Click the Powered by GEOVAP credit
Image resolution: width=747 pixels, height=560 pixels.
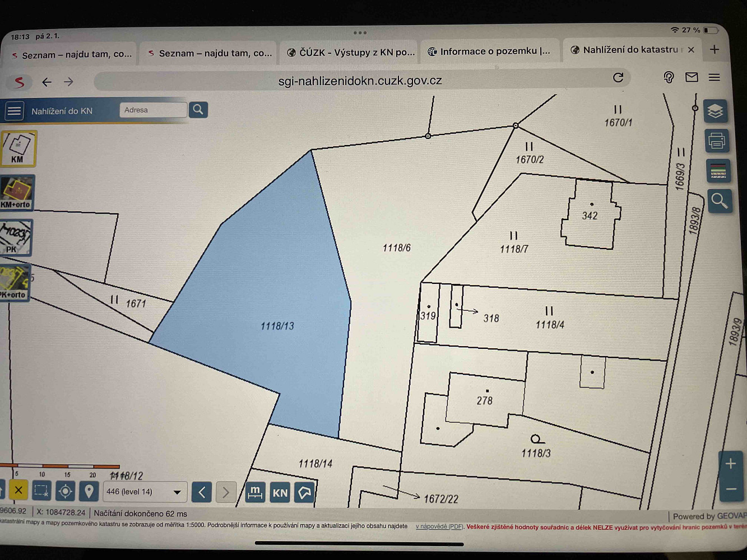click(x=709, y=516)
